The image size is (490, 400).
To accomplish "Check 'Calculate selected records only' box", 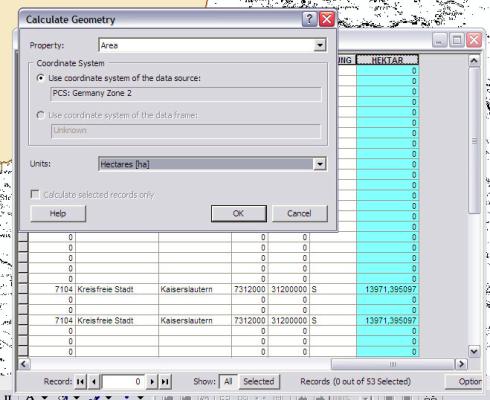I will 35,194.
